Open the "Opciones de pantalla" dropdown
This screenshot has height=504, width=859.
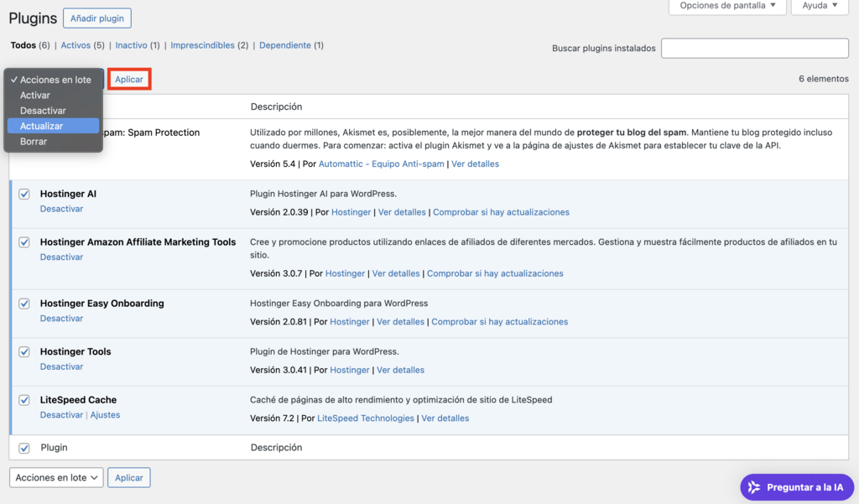coord(726,8)
